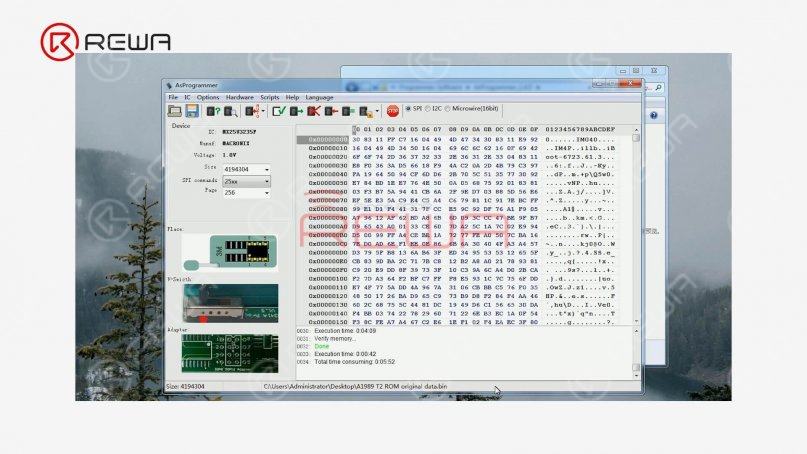Click the Save file floppy icon
Viewport: 807px width, 454px height.
192,111
